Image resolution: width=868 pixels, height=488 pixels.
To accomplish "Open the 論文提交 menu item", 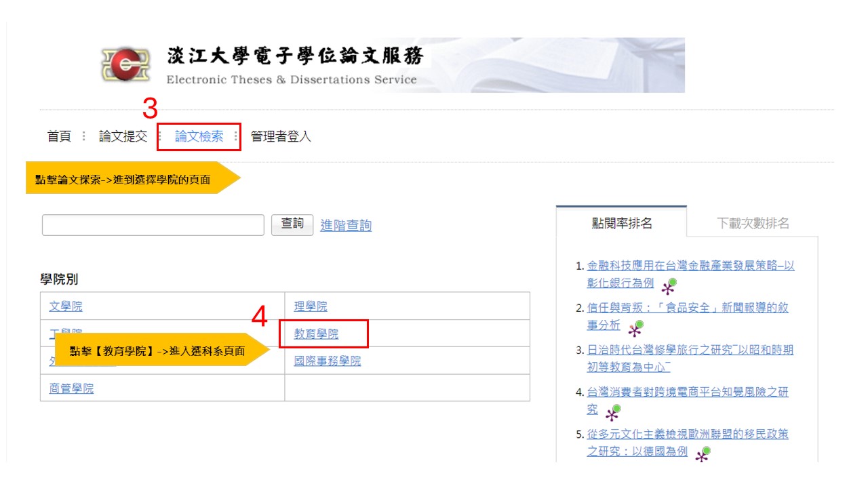I will (123, 136).
